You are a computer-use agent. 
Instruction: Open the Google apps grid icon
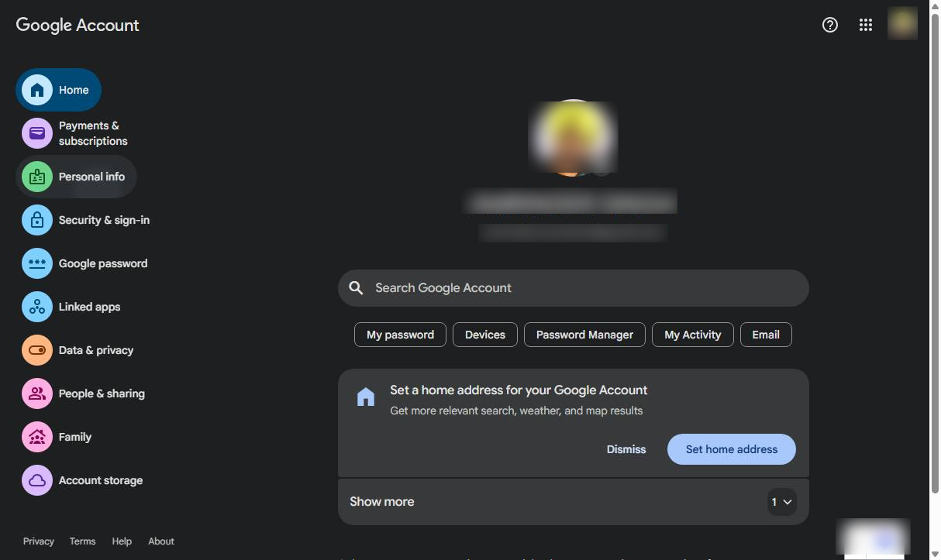[866, 25]
